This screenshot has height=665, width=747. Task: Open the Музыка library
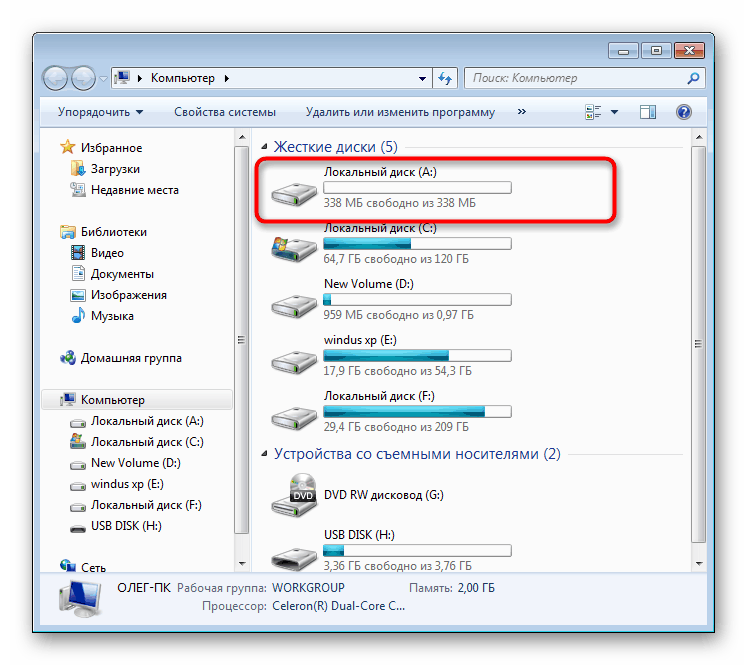[x=112, y=316]
